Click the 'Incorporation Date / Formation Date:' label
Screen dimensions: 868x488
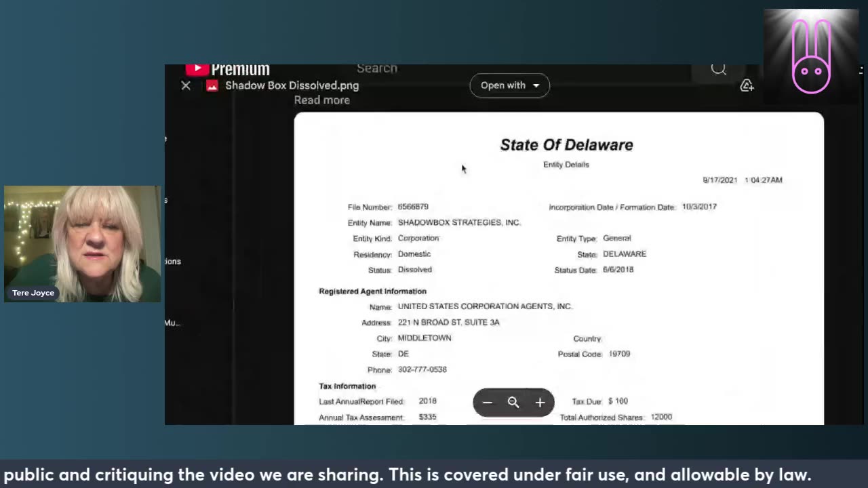tap(612, 207)
